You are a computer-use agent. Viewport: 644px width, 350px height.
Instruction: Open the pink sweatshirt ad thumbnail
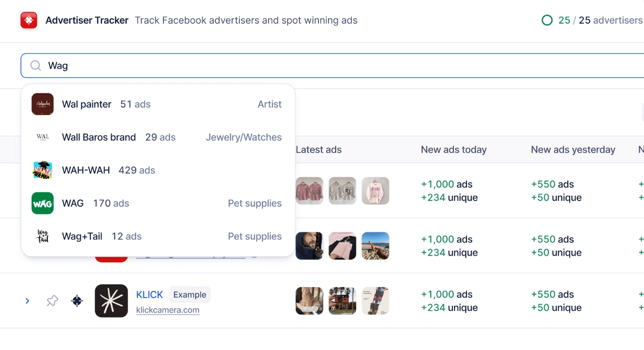pyautogui.click(x=309, y=191)
